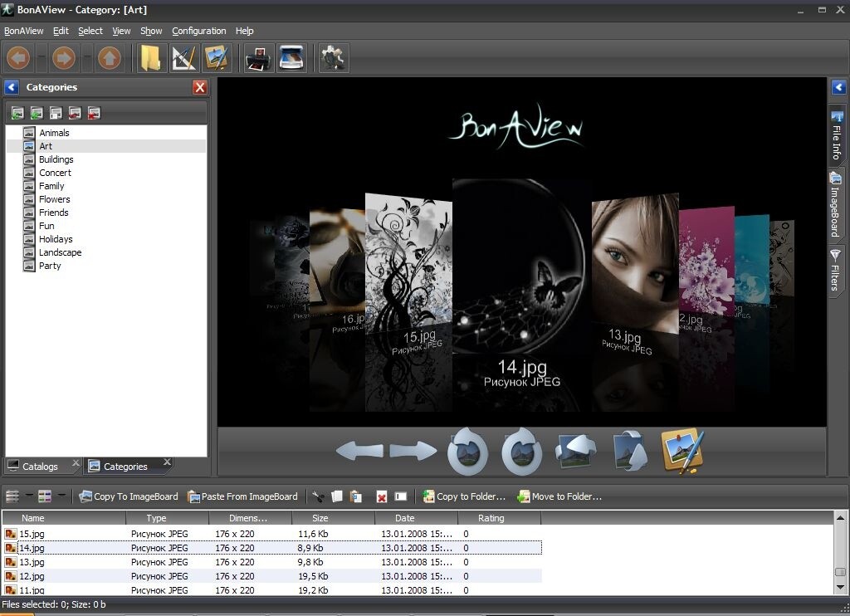The height and width of the screenshot is (616, 850).
Task: Sort the file list by the Size column
Action: pos(334,518)
